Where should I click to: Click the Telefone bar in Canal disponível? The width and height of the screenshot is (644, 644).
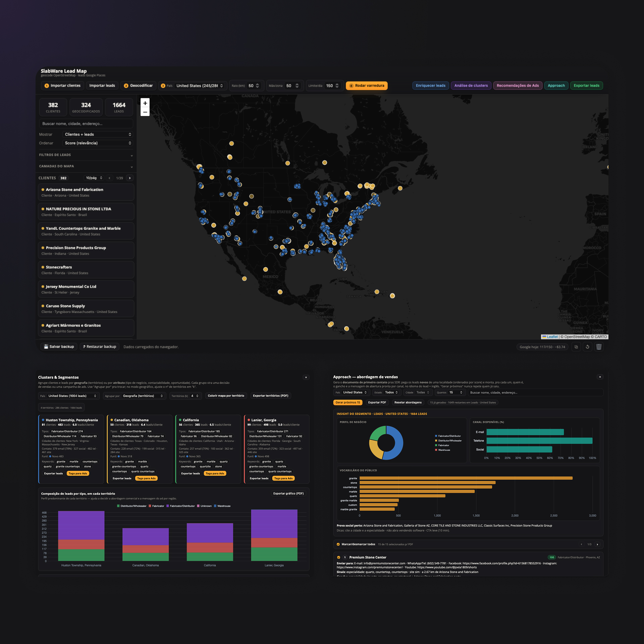[539, 441]
